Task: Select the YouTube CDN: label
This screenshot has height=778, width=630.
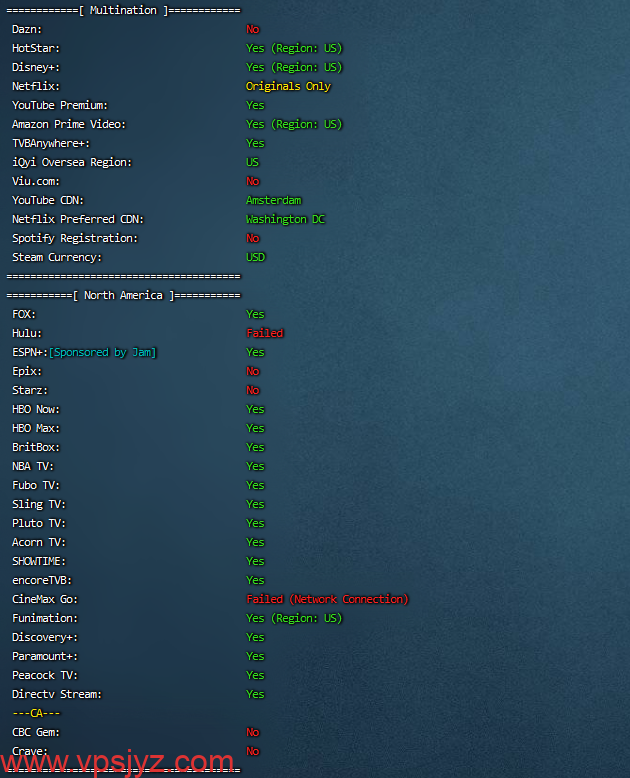Action: [x=48, y=200]
